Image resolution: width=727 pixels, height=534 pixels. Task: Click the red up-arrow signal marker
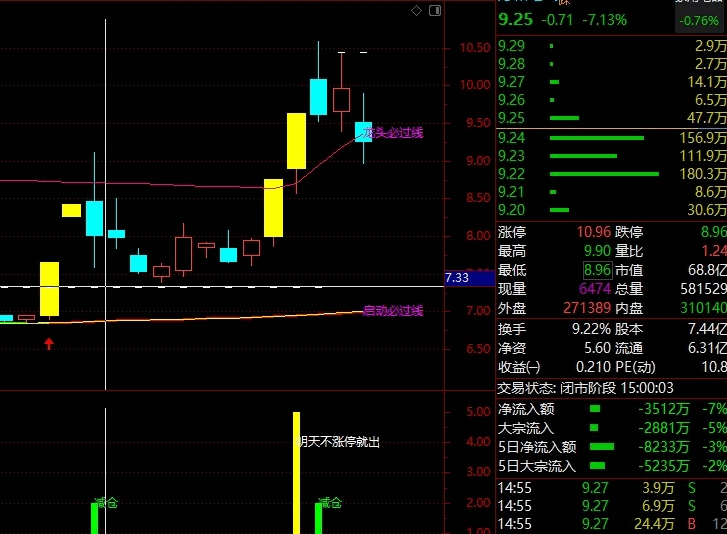pos(49,343)
